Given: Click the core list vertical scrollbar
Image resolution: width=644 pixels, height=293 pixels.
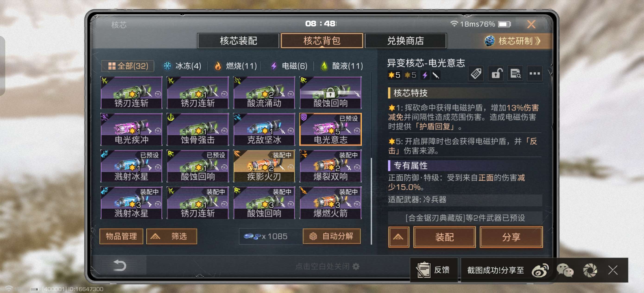Looking at the screenshot, I should pos(371,200).
